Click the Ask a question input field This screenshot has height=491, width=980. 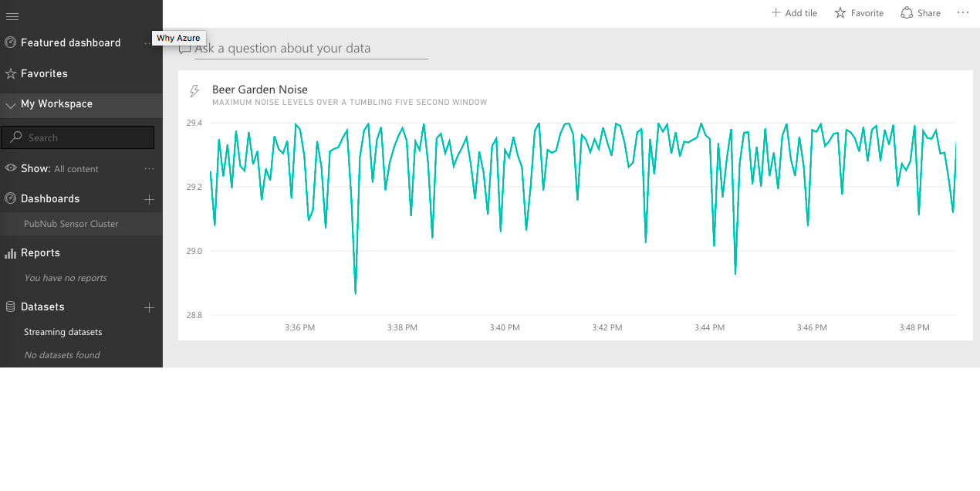[x=309, y=48]
